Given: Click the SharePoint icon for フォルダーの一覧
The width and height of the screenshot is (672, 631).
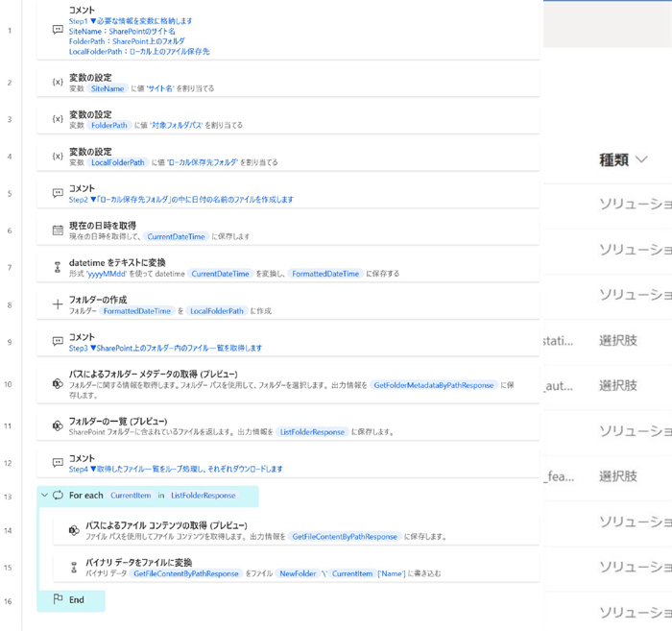Looking at the screenshot, I should 58,426.
